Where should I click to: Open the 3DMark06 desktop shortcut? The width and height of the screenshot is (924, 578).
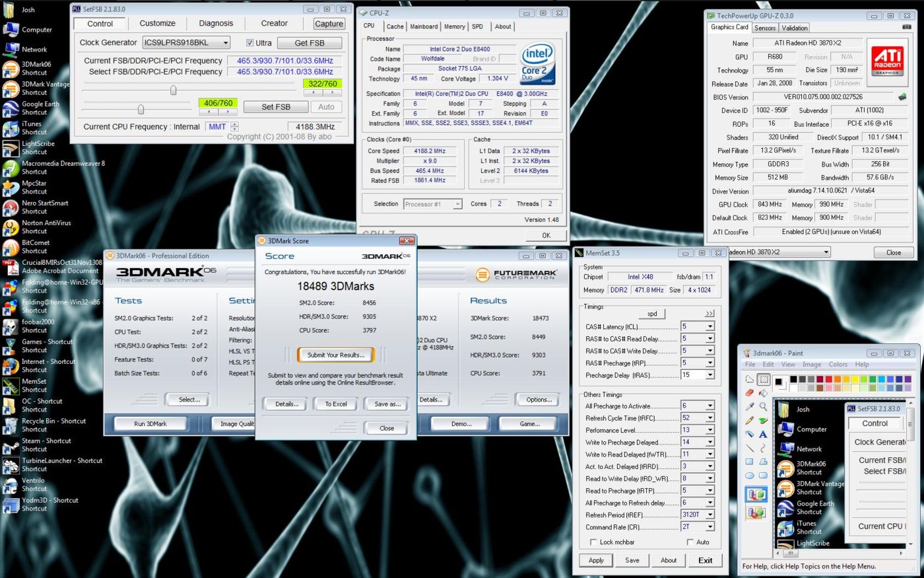tap(28, 68)
